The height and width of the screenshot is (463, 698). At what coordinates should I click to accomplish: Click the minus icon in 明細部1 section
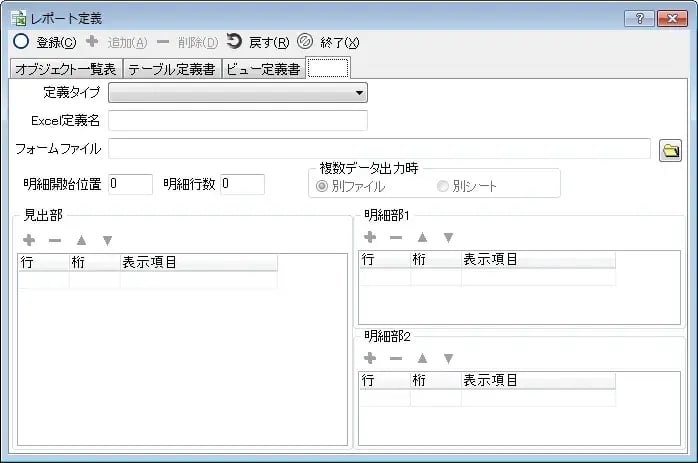point(396,237)
